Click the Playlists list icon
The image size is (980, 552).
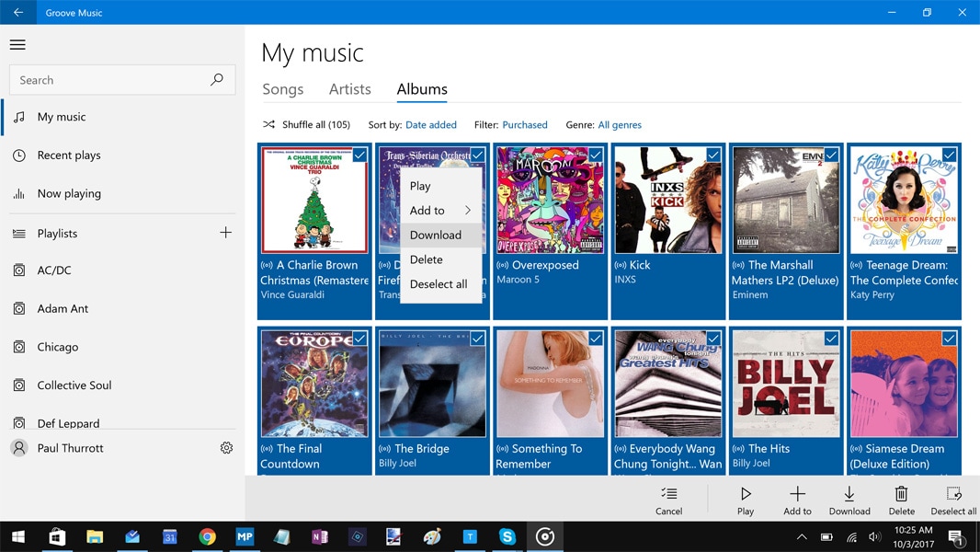[x=19, y=233]
